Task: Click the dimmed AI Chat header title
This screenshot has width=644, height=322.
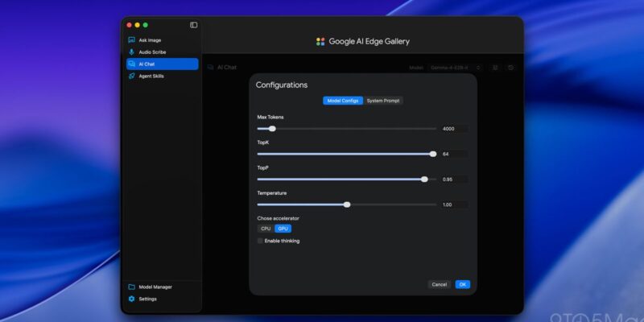Action: [x=227, y=68]
